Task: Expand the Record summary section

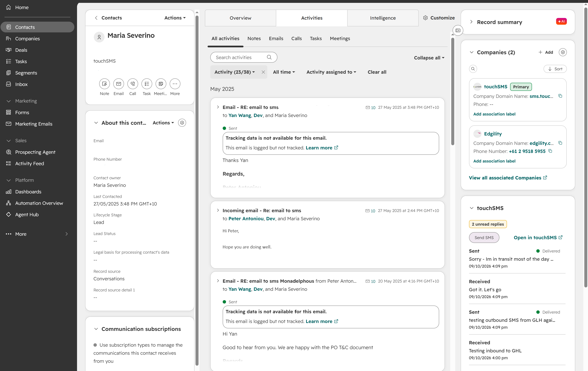Action: point(471,22)
